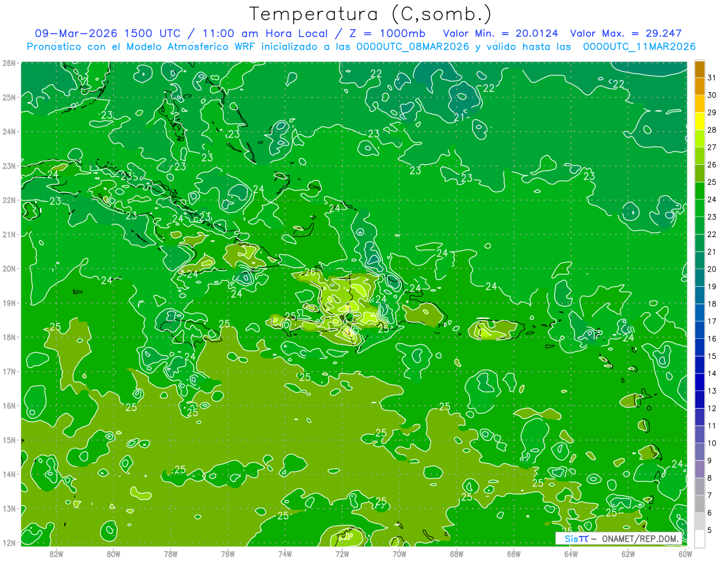This screenshot has height=562, width=728.
Task: Pick the gray legend swatch between 6 and 7
Action: (x=699, y=503)
